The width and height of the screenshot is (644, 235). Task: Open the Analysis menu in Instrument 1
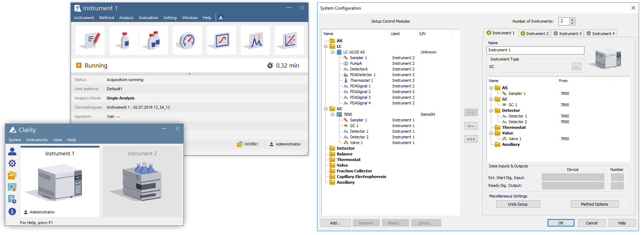pos(126,18)
